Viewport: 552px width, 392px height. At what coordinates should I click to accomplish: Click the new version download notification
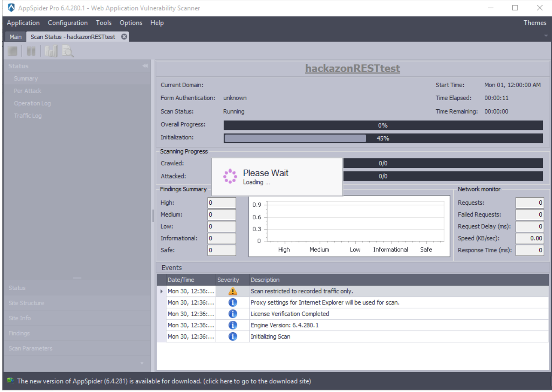tap(164, 381)
